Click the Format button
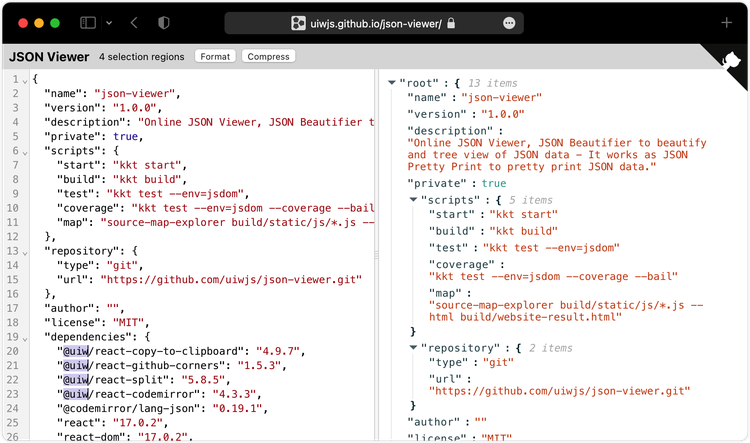The height and width of the screenshot is (443, 750). (x=215, y=56)
